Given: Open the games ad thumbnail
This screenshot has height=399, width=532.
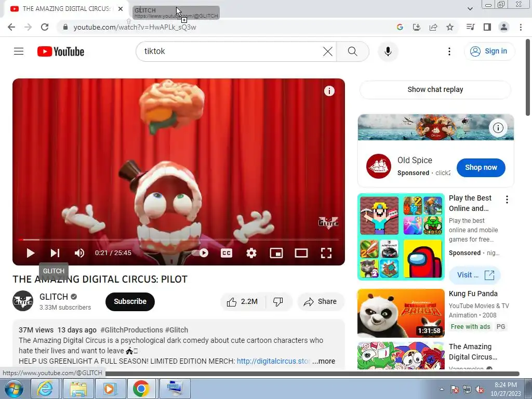Looking at the screenshot, I should [401, 237].
